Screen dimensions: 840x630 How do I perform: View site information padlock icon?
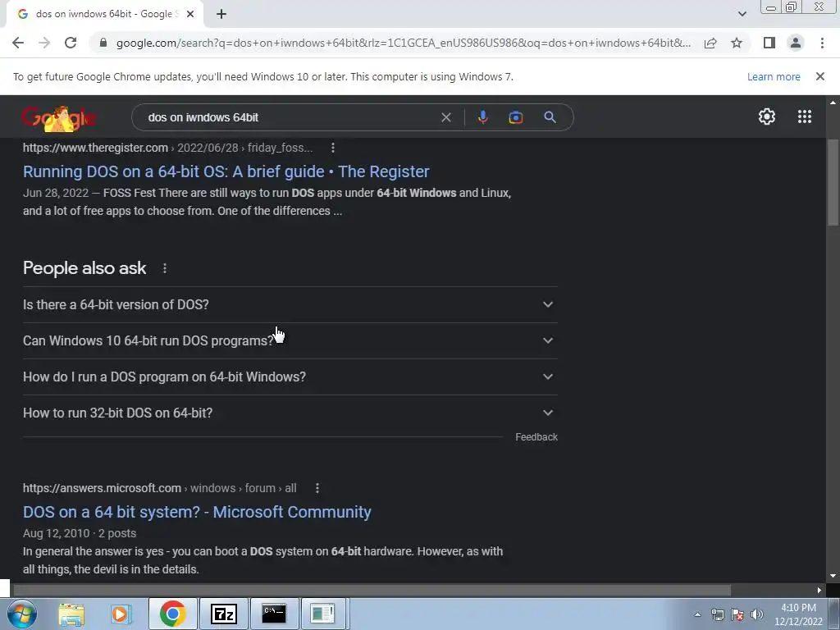click(103, 43)
